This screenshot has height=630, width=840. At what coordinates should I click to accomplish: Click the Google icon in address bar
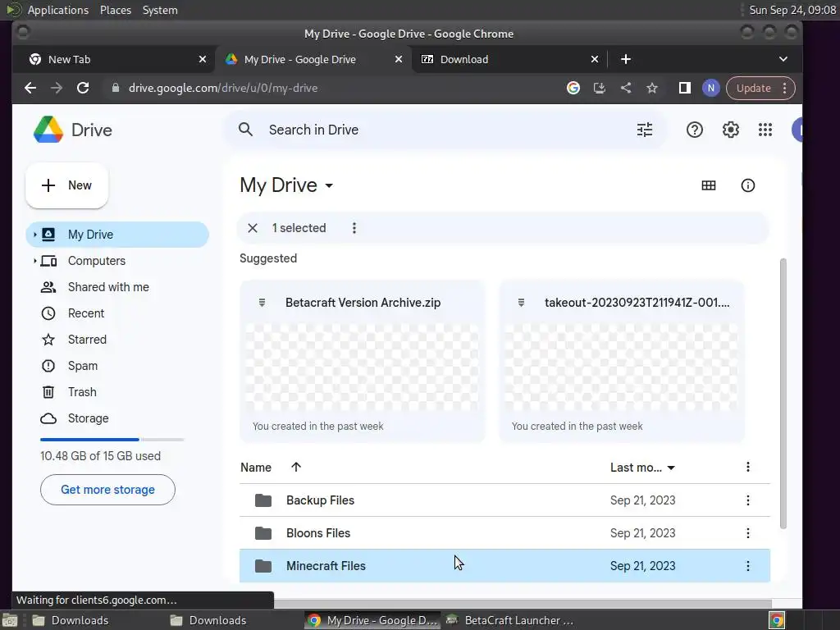(x=573, y=88)
